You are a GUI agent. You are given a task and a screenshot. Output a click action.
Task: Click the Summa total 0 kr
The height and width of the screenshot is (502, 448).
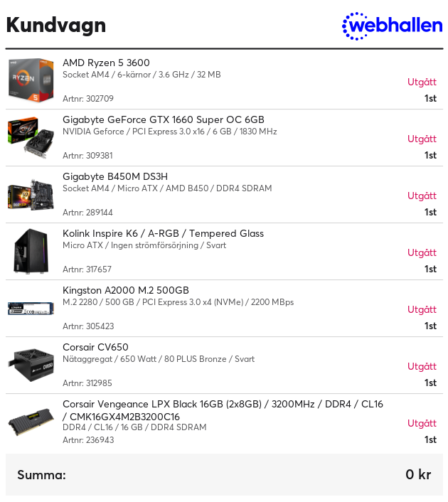418,474
